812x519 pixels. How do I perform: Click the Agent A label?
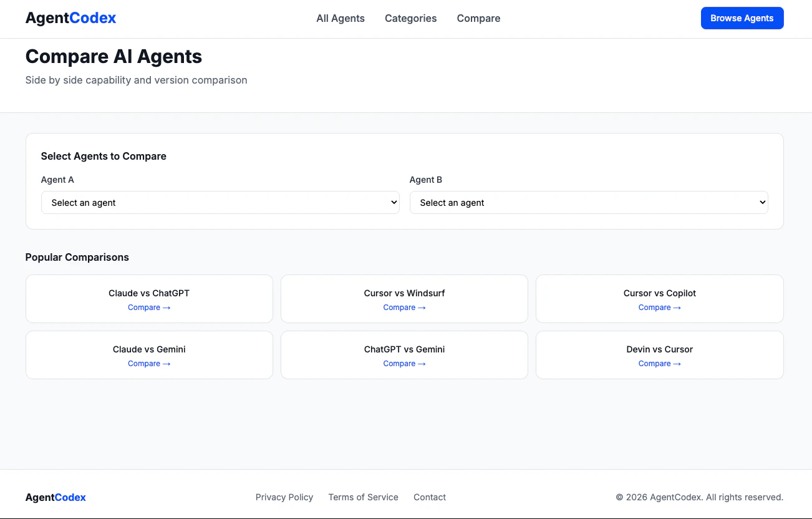pyautogui.click(x=57, y=180)
